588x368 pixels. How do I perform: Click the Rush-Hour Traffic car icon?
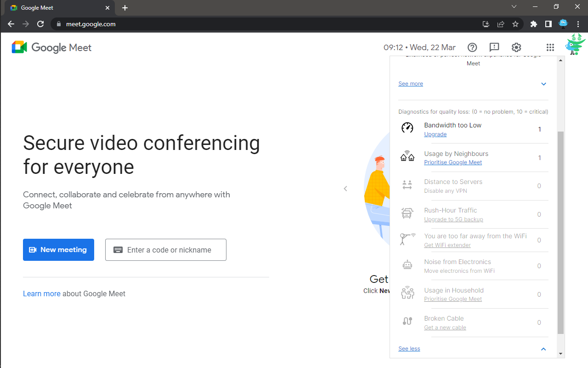pos(407,213)
